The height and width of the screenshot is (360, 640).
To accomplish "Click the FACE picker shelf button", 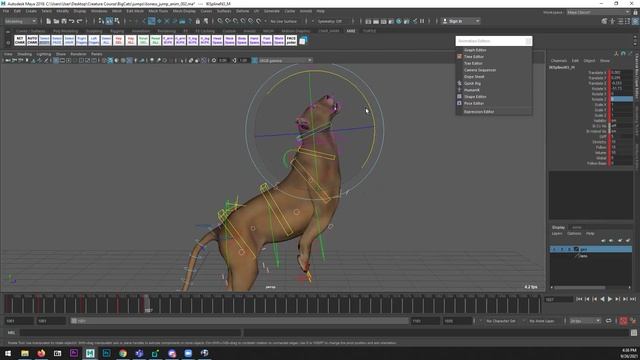I will pyautogui.click(x=291, y=40).
